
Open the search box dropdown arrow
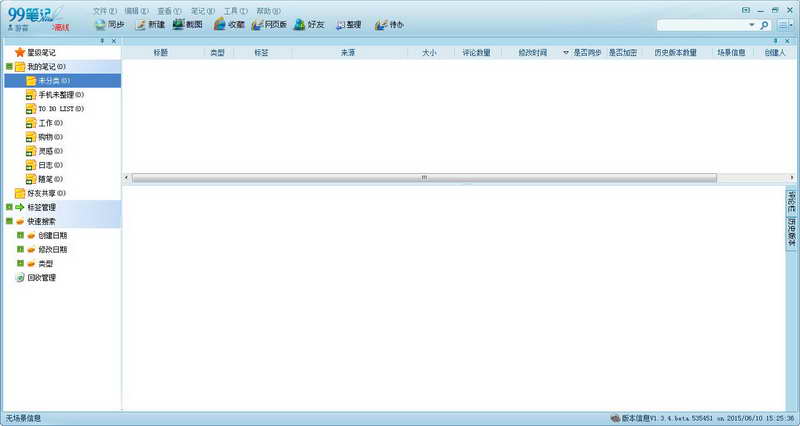coord(752,25)
